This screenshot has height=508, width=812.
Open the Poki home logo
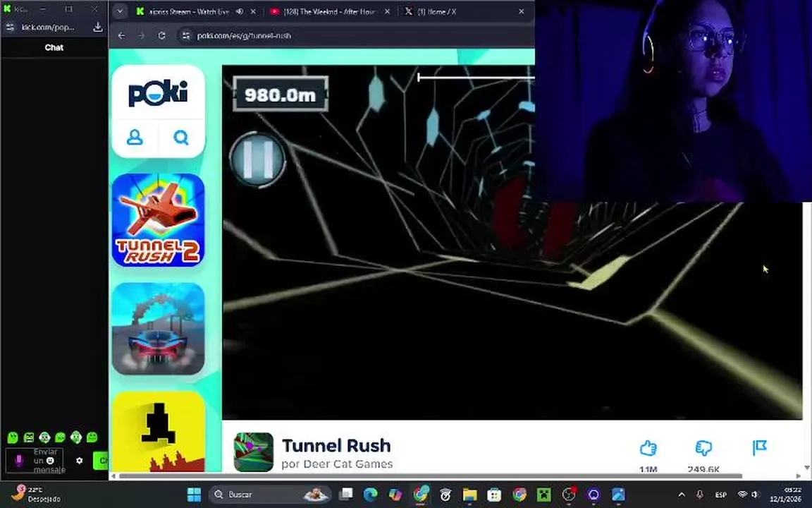[158, 94]
